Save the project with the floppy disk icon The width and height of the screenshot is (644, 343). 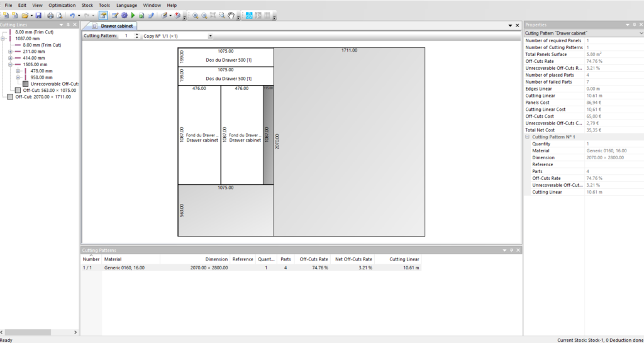38,16
